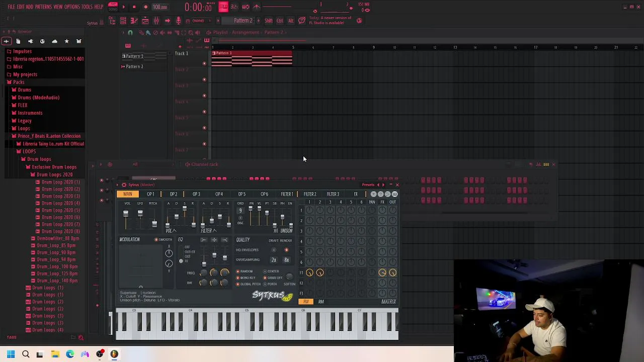Switch to FX tab in Sytrus
This screenshot has width=644, height=362.
click(356, 194)
